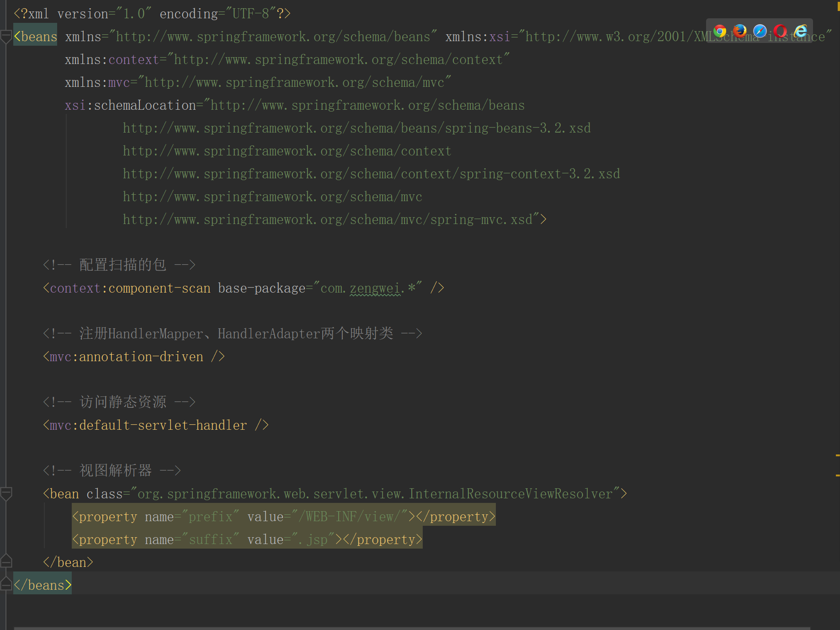Screen dimensions: 840x630
Task: Click the highlighted prefix property line
Action: (283, 516)
